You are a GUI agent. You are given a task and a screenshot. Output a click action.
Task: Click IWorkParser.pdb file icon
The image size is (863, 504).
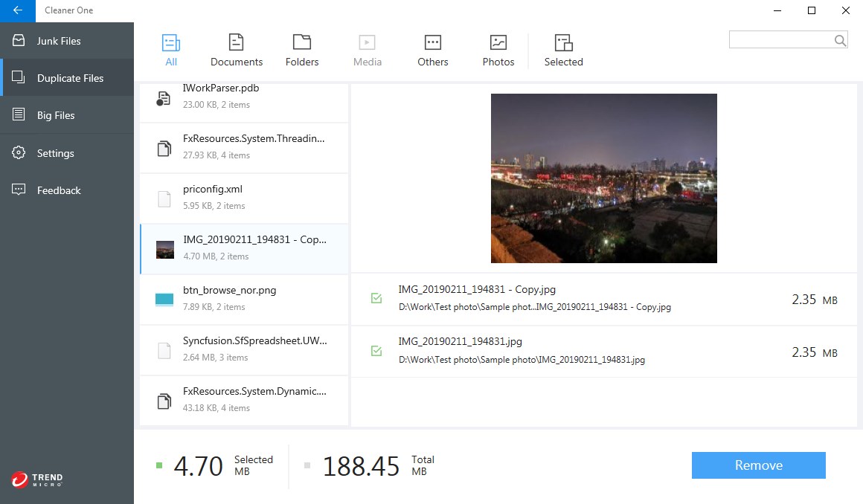[164, 98]
